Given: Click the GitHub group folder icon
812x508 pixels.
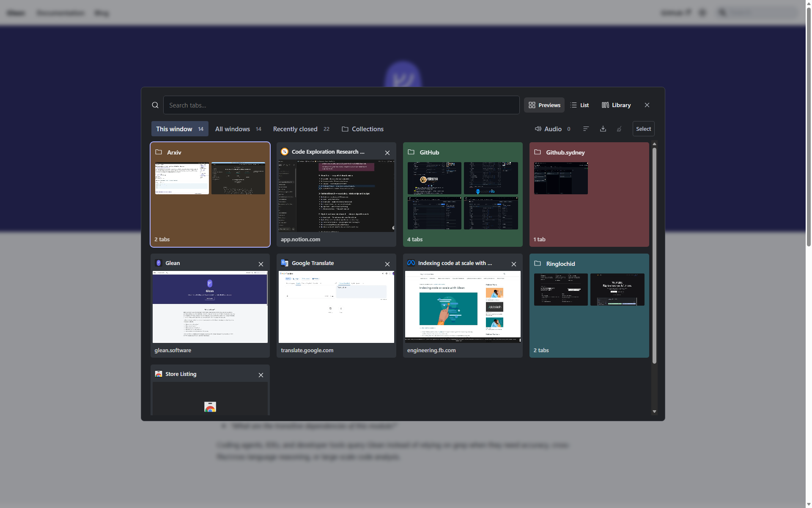Looking at the screenshot, I should [411, 152].
